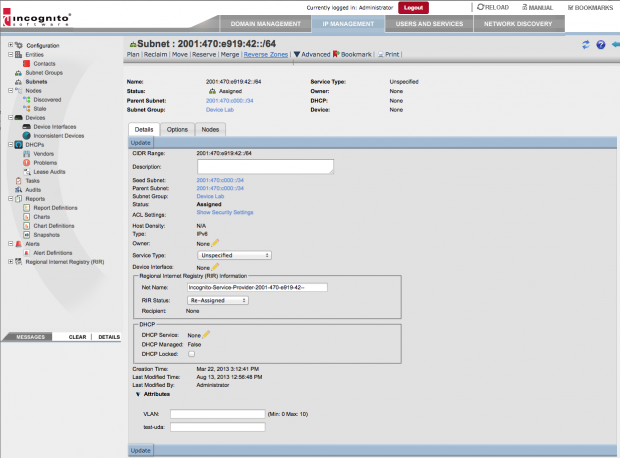Select the Details tab

click(144, 129)
